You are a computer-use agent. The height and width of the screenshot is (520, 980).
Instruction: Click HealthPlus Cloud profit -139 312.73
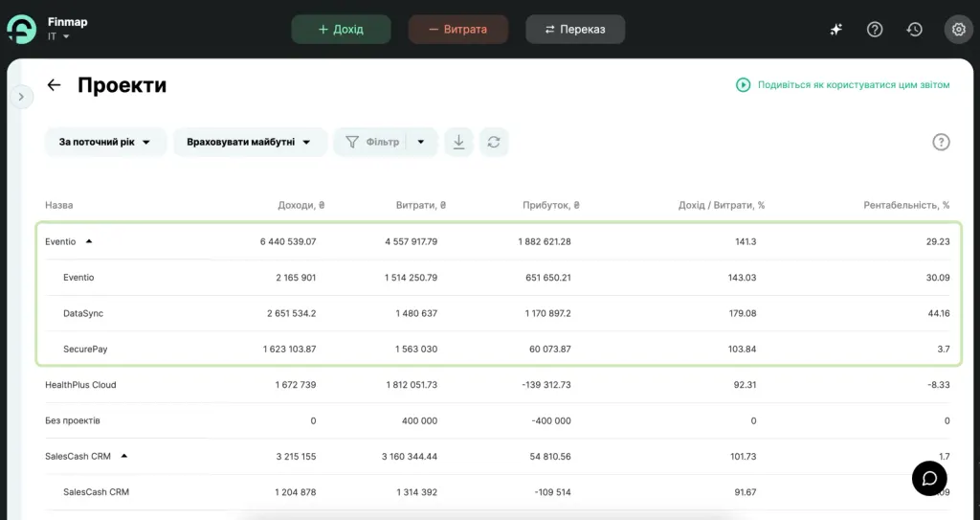(x=546, y=385)
